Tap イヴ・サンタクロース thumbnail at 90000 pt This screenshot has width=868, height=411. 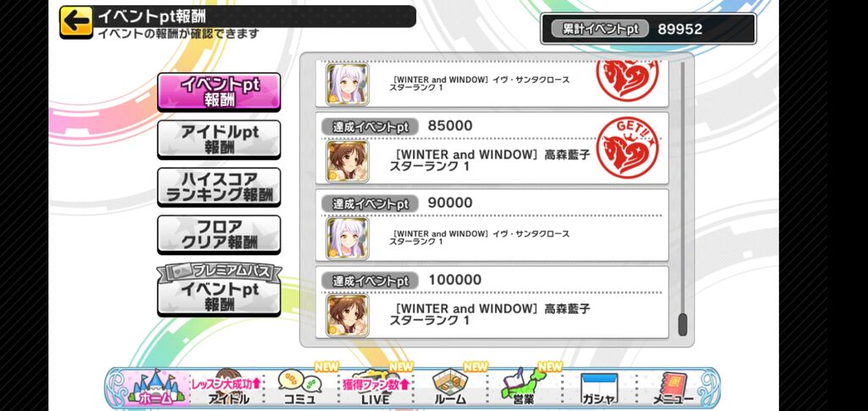pos(347,238)
